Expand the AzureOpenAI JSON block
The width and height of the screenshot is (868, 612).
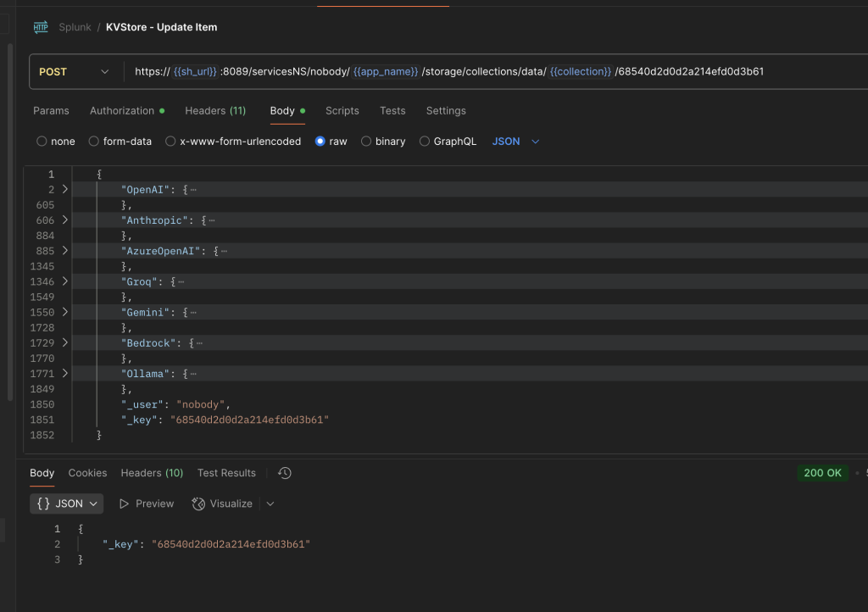[x=64, y=251]
